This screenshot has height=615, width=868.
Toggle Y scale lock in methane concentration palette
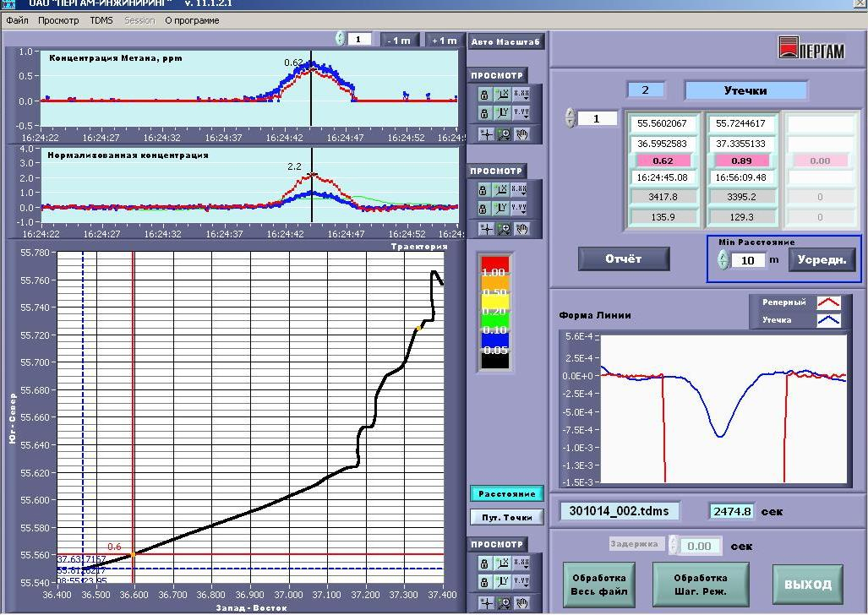coord(483,113)
